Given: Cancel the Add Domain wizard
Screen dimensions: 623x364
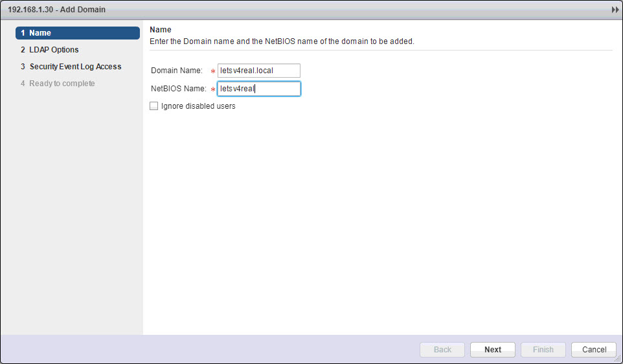Looking at the screenshot, I should coord(594,350).
